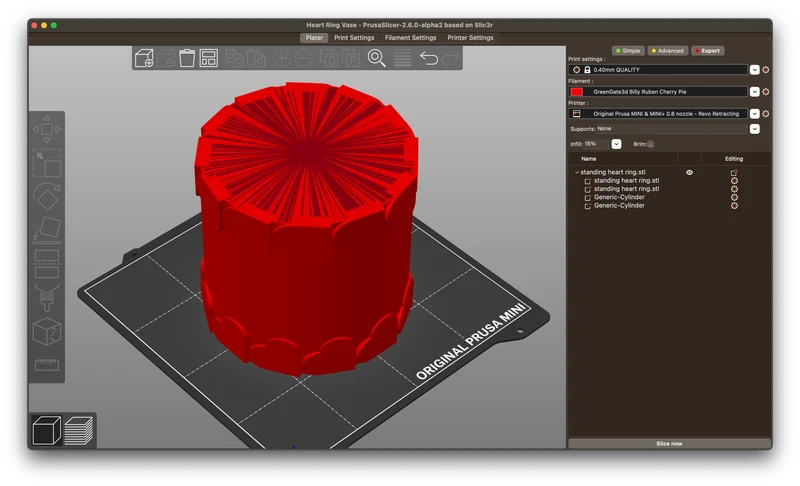
Task: Open the Print settings preset dropdown arrow
Action: [x=755, y=69]
